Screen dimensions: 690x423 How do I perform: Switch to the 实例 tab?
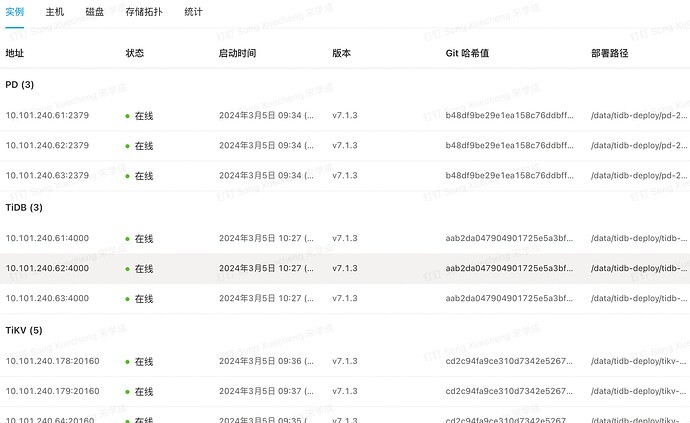click(x=15, y=12)
